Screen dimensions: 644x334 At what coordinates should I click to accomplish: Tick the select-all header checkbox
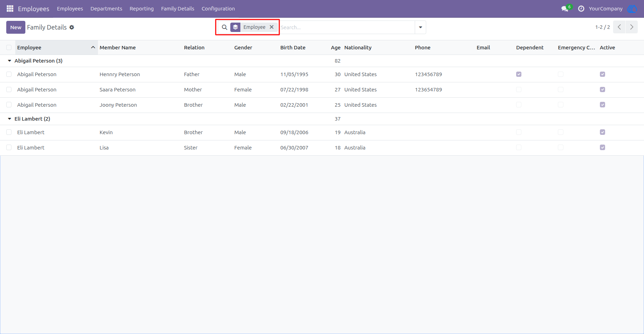tap(9, 48)
